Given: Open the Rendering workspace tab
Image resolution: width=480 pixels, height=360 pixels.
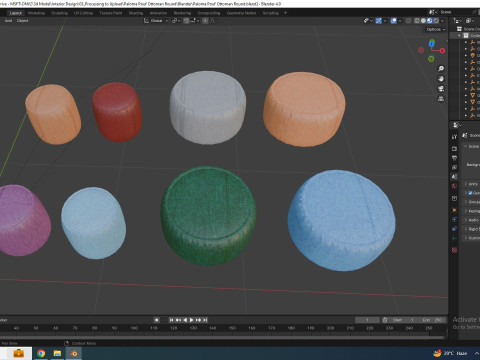Looking at the screenshot, I should (x=182, y=13).
